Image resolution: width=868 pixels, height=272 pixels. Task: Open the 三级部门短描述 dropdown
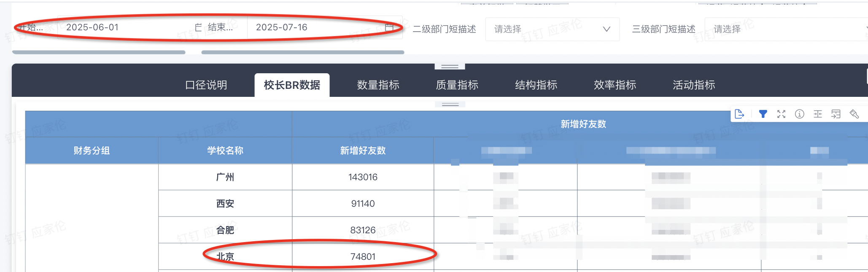786,29
